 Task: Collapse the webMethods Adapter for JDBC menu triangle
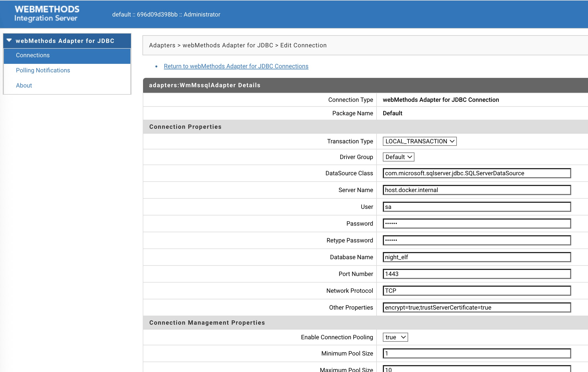(x=9, y=40)
